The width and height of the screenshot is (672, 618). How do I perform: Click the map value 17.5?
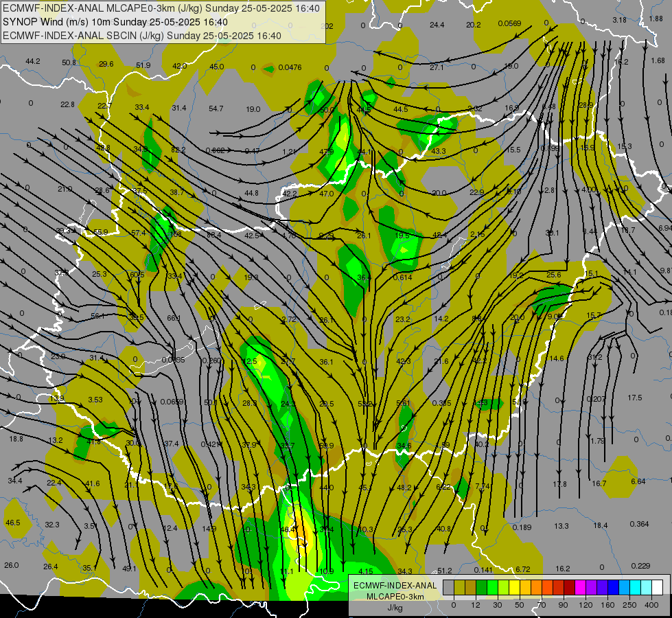tap(635, 398)
